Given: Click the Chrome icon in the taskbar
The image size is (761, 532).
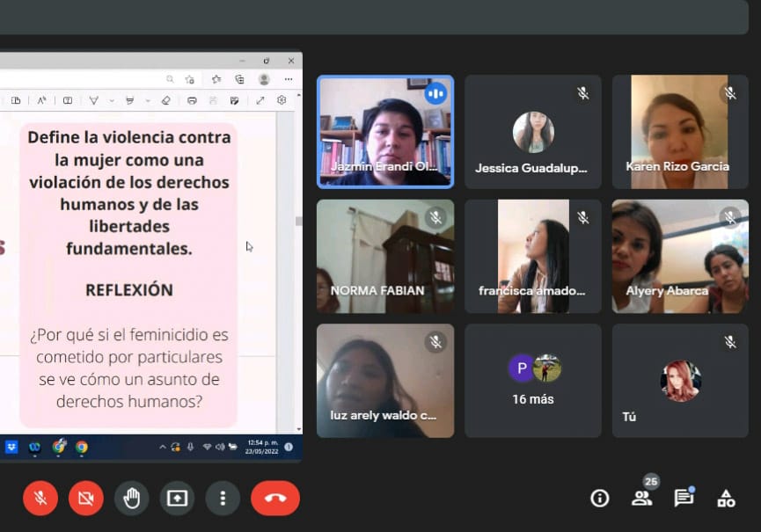Looking at the screenshot, I should pyautogui.click(x=82, y=447).
